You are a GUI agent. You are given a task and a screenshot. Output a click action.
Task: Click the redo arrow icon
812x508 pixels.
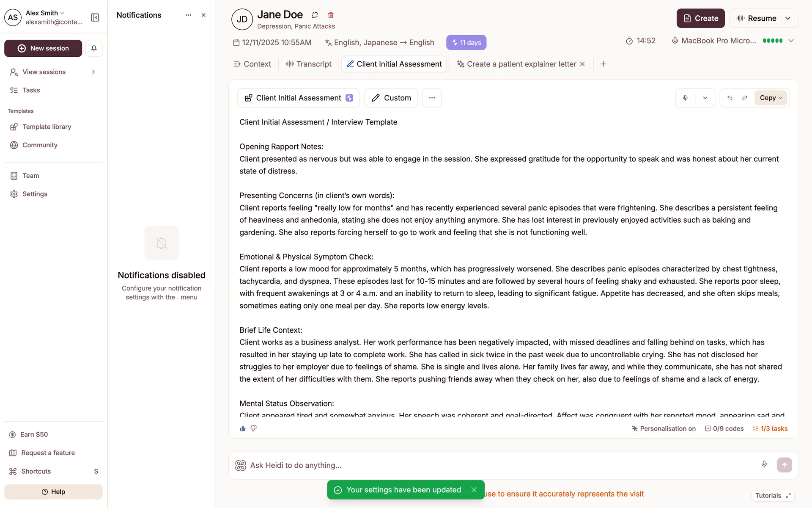pos(745,98)
